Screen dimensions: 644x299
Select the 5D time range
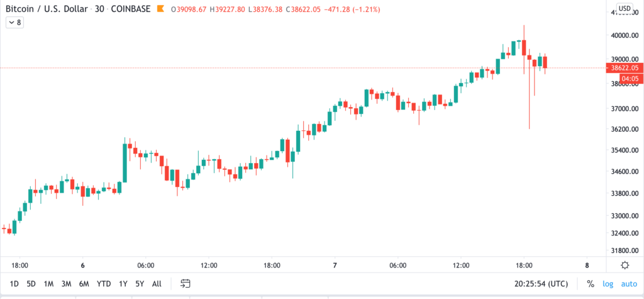(x=31, y=283)
